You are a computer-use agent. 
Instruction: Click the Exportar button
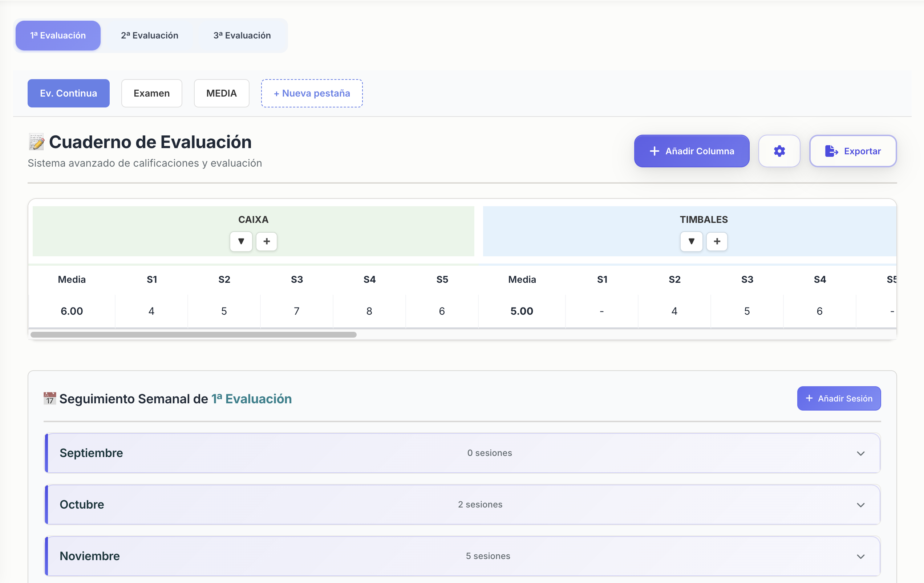coord(852,151)
